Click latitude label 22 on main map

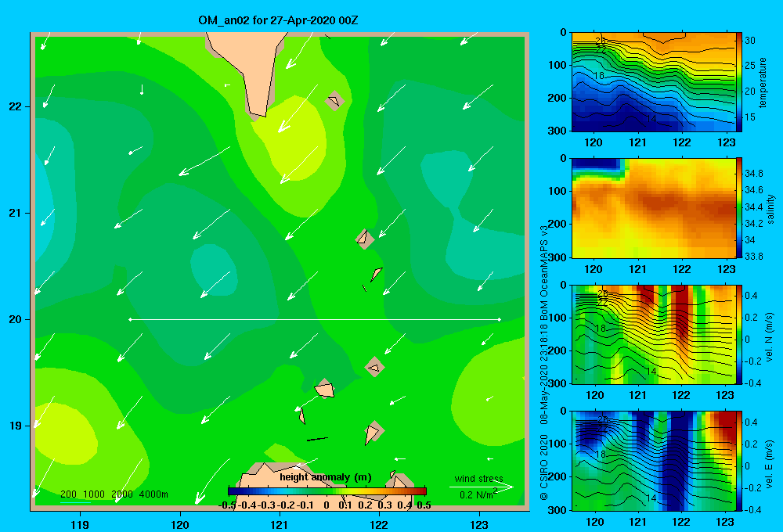(16, 106)
